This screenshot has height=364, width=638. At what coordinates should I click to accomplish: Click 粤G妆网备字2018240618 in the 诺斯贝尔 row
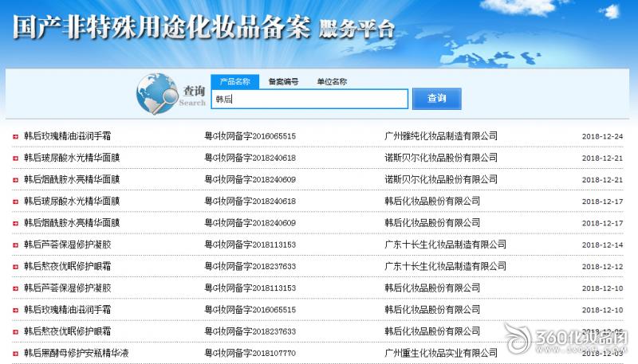click(250, 158)
